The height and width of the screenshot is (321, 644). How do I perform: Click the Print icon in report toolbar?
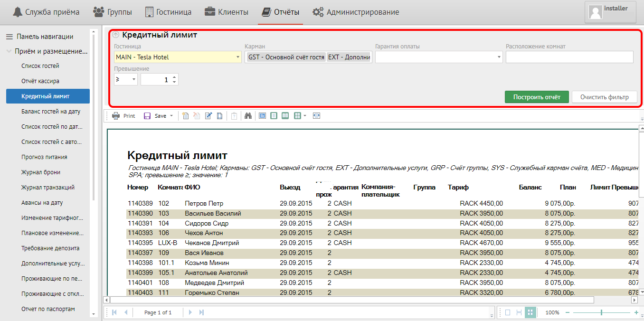tap(116, 116)
